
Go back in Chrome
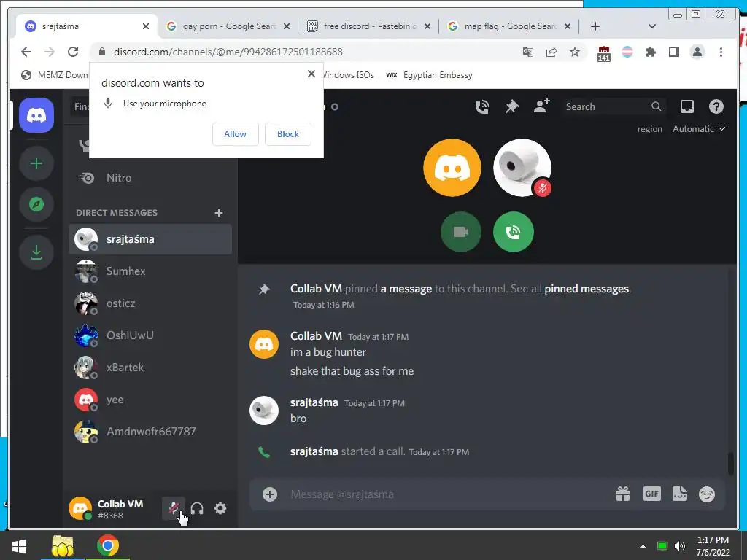[x=26, y=52]
